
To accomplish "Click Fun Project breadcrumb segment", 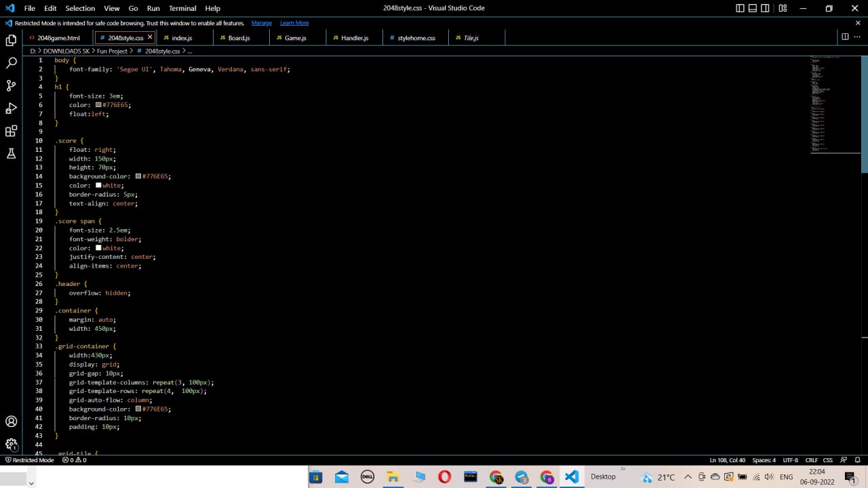I will 112,52.
